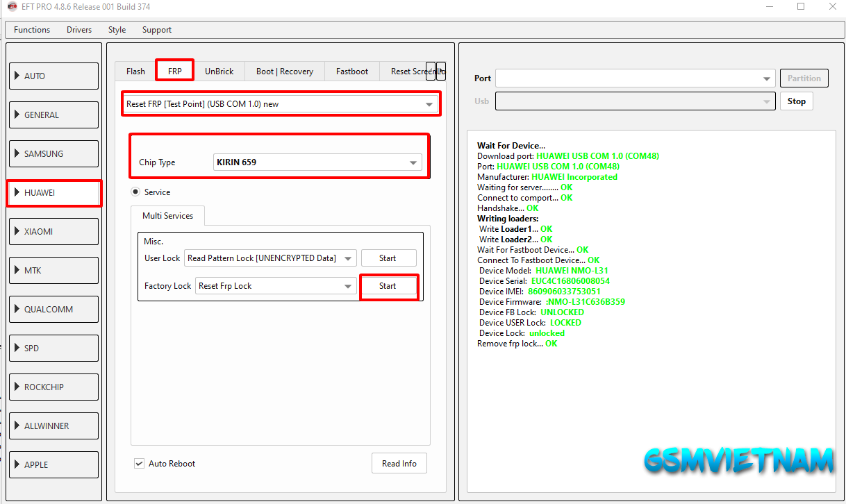Image resolution: width=846 pixels, height=504 pixels.
Task: Open the Factory Lock action dropdown
Action: point(276,286)
